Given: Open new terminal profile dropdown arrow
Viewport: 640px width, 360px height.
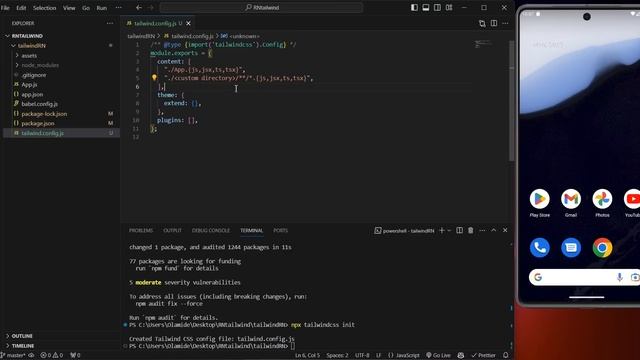Looking at the screenshot, I should tap(449, 231).
